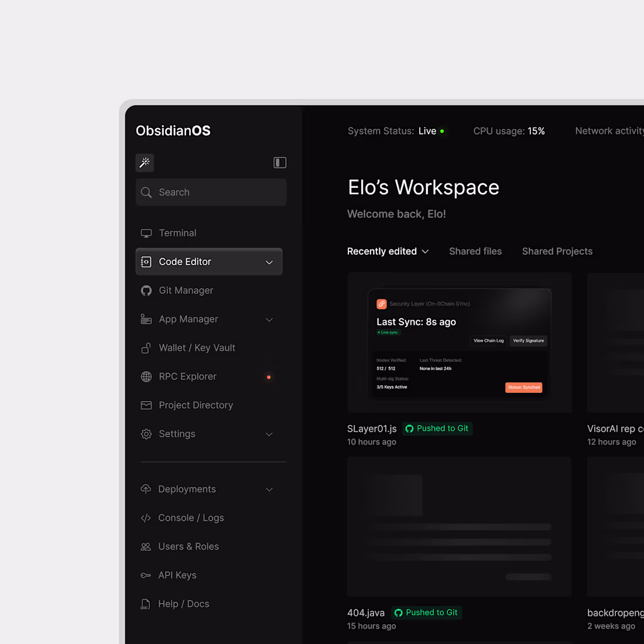644x644 pixels.
Task: Toggle the sidebar collapse panel icon
Action: (280, 163)
